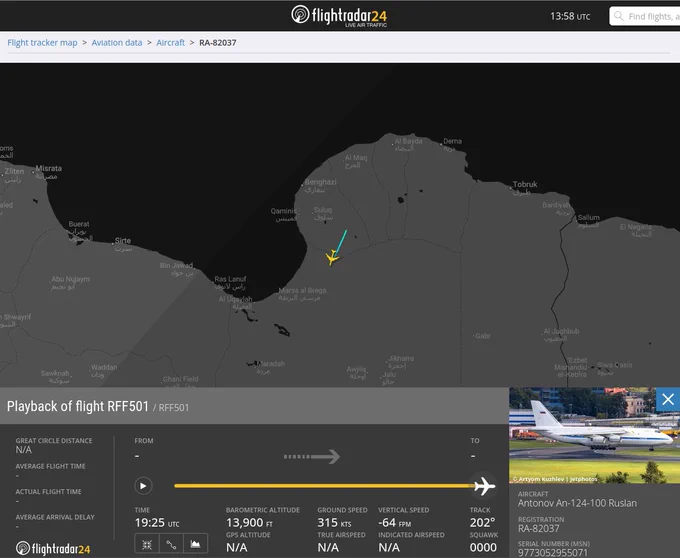The width and height of the screenshot is (680, 558).
Task: Click the center map on aircraft icon
Action: tap(147, 545)
